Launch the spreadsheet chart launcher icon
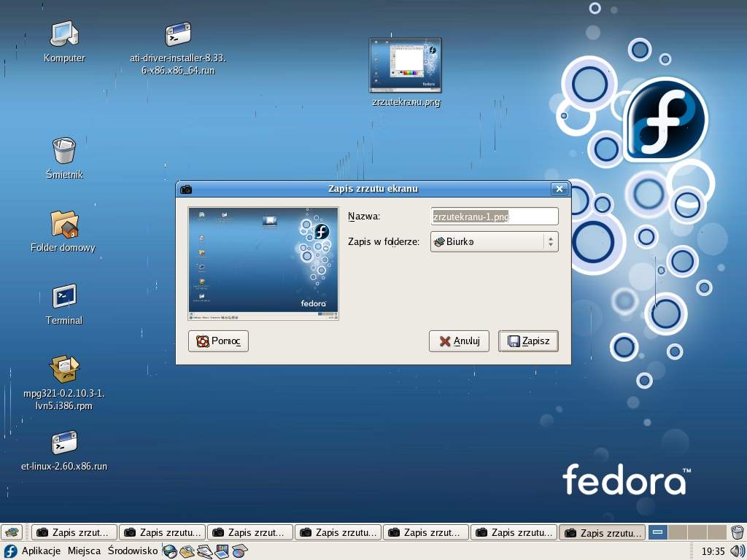This screenshot has width=747, height=560. click(239, 551)
